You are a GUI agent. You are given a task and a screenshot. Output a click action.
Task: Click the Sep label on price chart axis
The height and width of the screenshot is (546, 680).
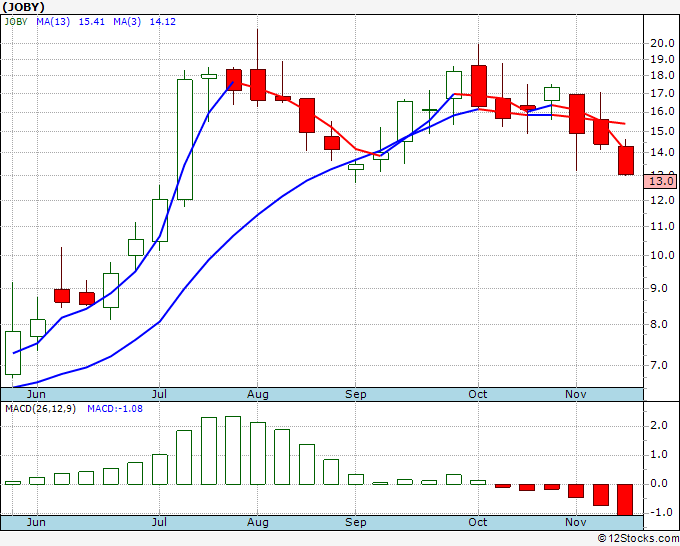coord(356,394)
